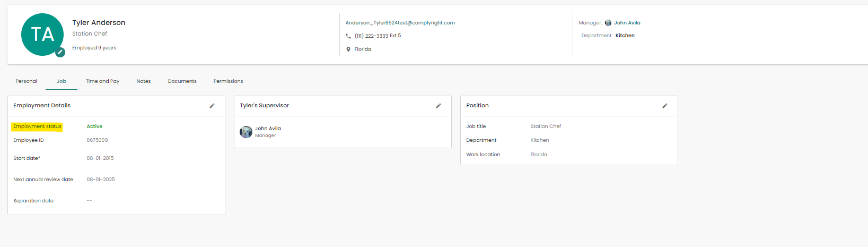Click the phone icon in header

(x=348, y=36)
